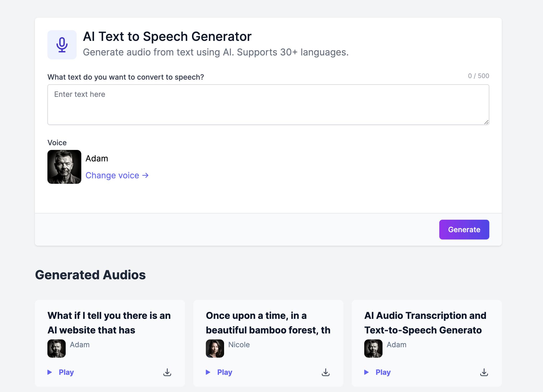Open the Change voice selector

(113, 175)
